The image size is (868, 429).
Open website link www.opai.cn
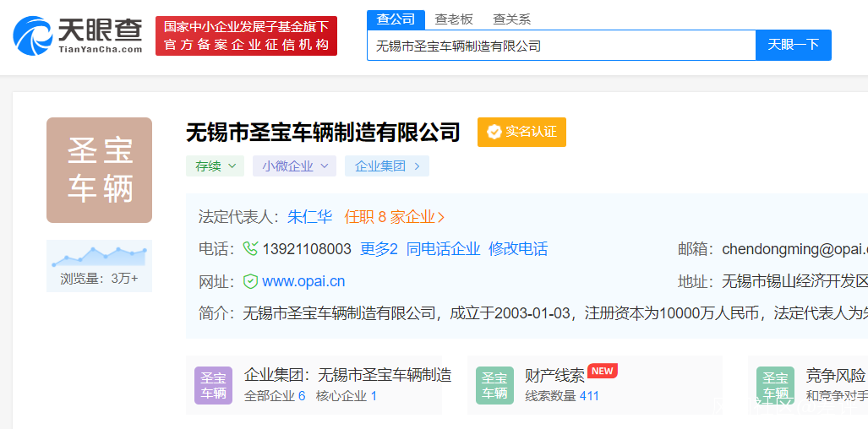click(303, 281)
